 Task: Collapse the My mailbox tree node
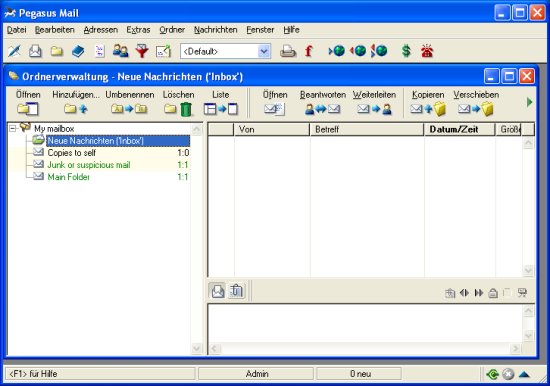click(x=13, y=128)
